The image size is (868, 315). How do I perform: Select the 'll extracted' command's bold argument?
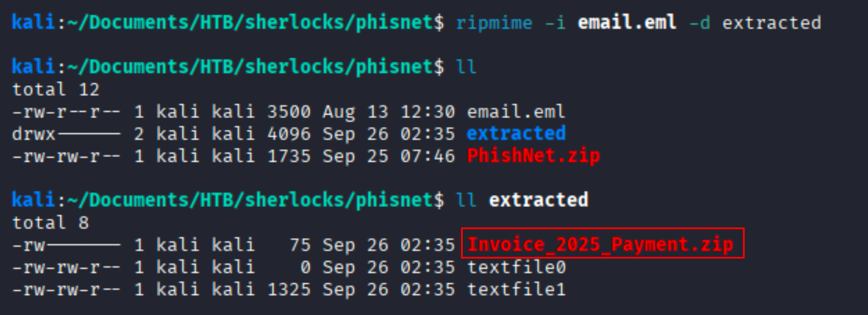point(539,200)
